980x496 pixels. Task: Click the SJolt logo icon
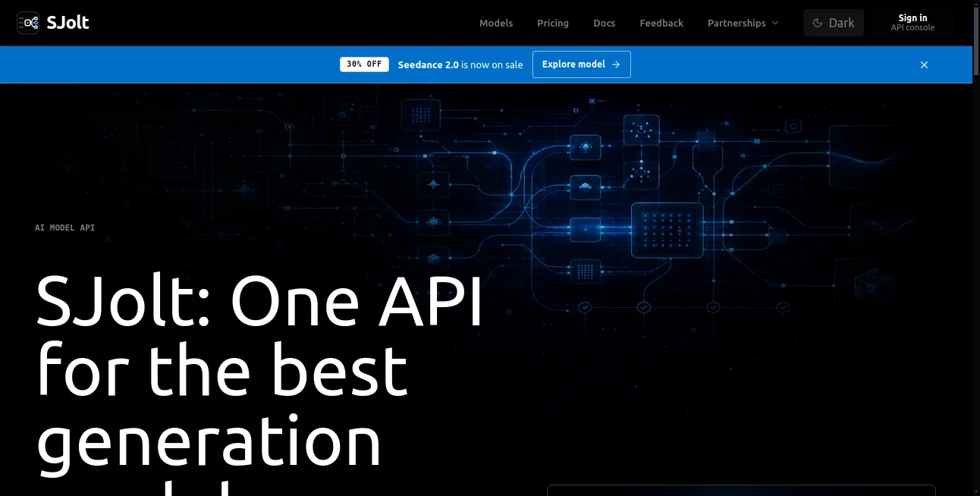pyautogui.click(x=28, y=23)
